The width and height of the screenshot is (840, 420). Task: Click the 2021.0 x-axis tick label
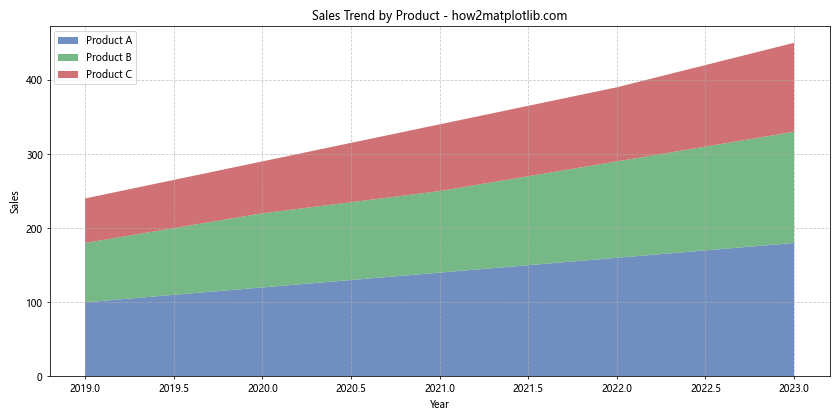coord(440,388)
